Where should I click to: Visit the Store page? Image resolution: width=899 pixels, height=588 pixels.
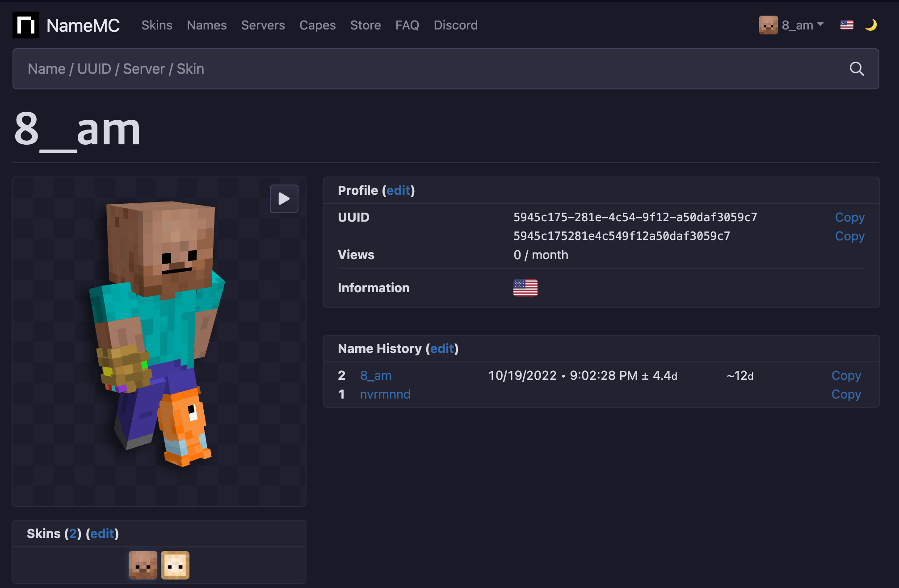click(x=365, y=25)
